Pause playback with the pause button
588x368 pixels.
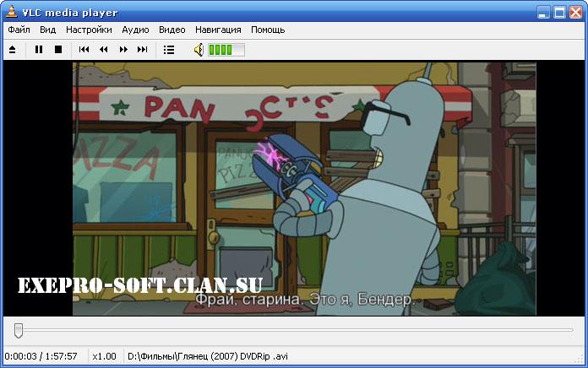39,50
